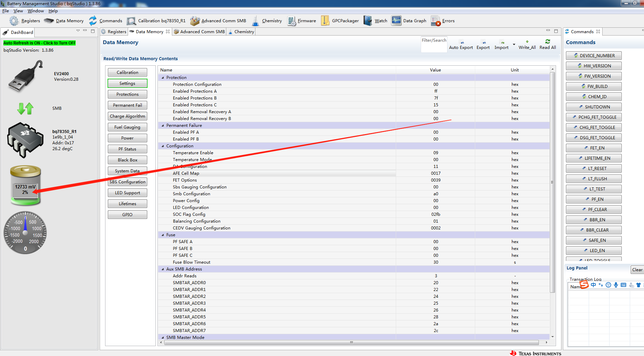Open the Window menu
The height and width of the screenshot is (356, 644).
36,11
